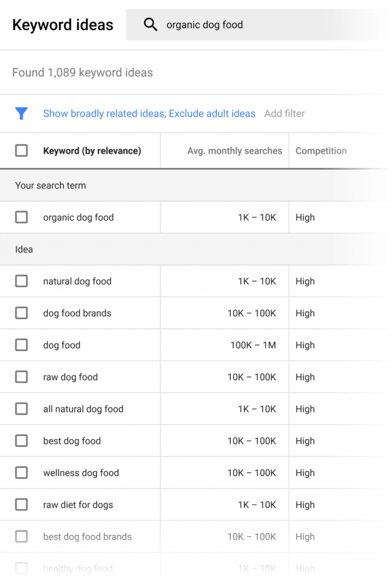Toggle the raw diet for dogs checkbox

[x=21, y=504]
